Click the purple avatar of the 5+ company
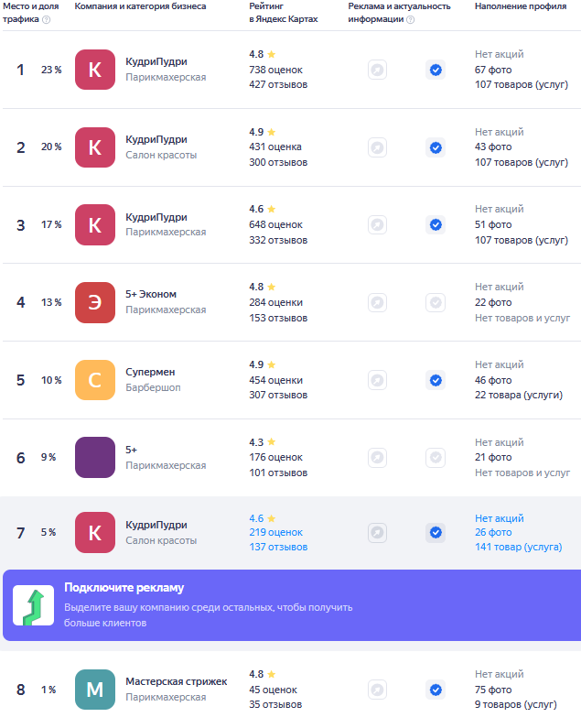 point(95,457)
